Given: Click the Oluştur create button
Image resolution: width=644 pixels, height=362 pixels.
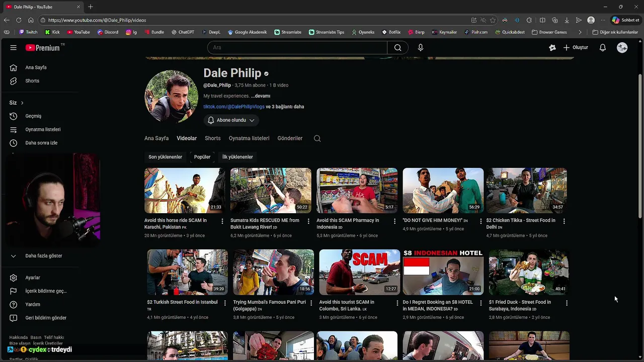Looking at the screenshot, I should [576, 48].
